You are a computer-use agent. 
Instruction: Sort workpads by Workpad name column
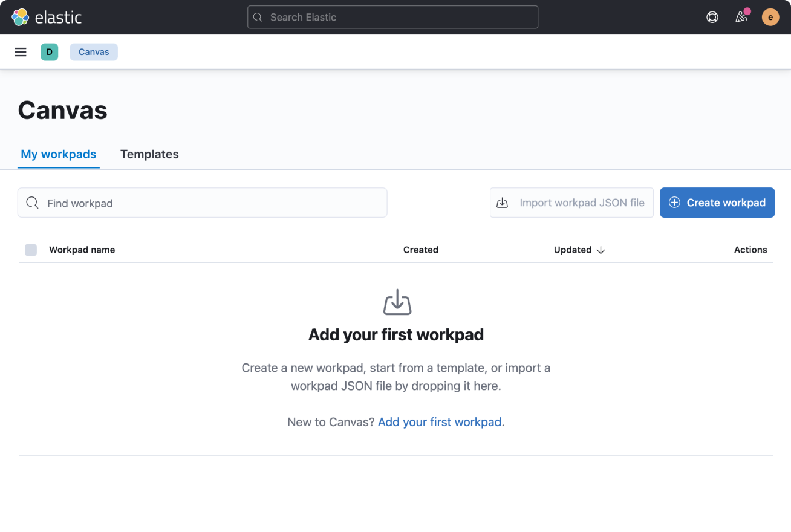82,250
